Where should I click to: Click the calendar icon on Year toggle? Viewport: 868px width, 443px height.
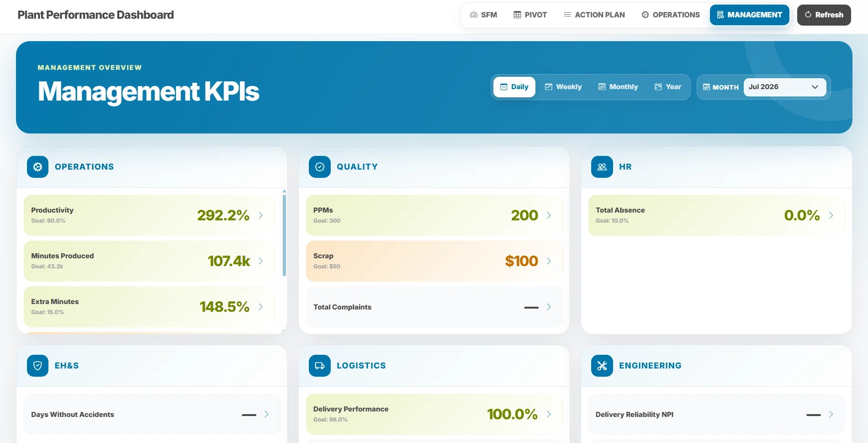coord(658,87)
